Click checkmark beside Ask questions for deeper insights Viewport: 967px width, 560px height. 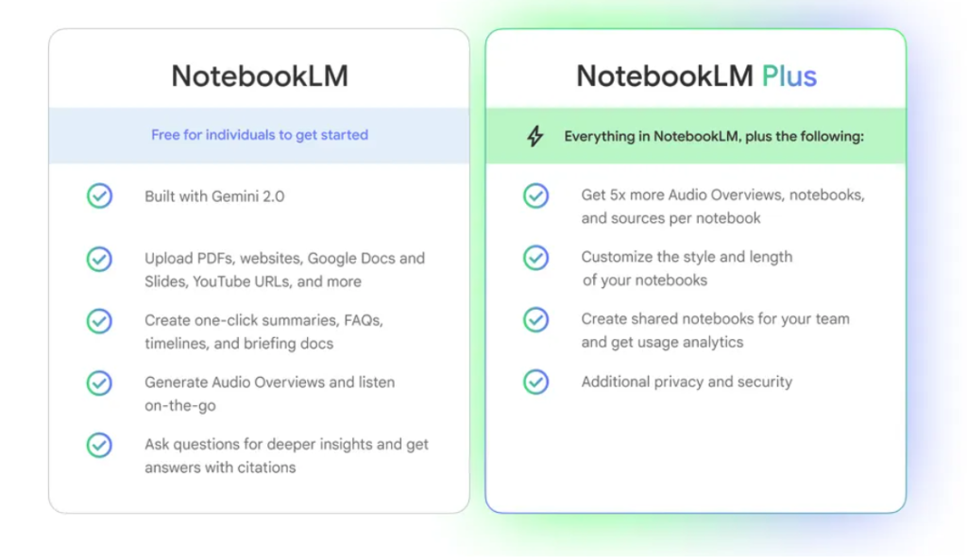click(x=99, y=445)
